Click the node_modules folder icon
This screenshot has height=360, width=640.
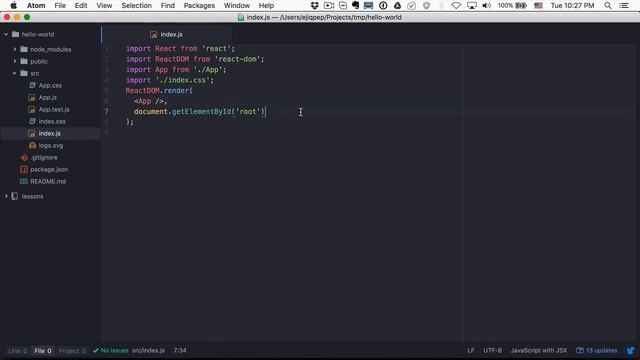pos(24,49)
